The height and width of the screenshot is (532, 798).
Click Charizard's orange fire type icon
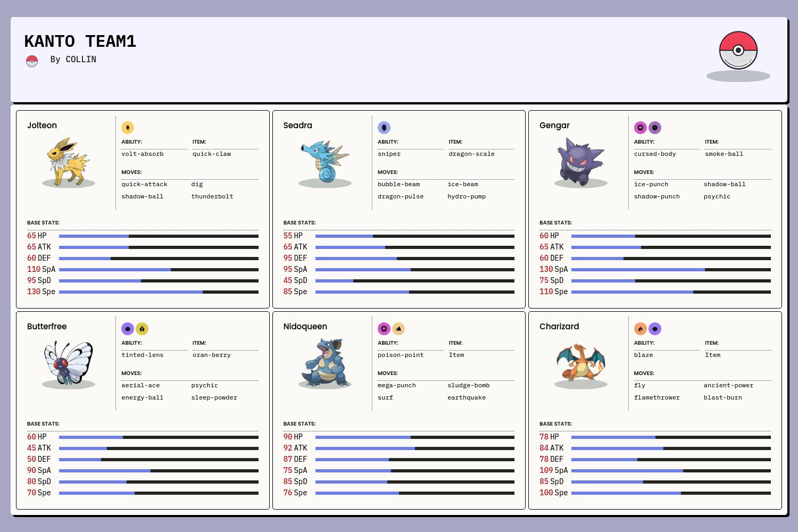coord(641,329)
